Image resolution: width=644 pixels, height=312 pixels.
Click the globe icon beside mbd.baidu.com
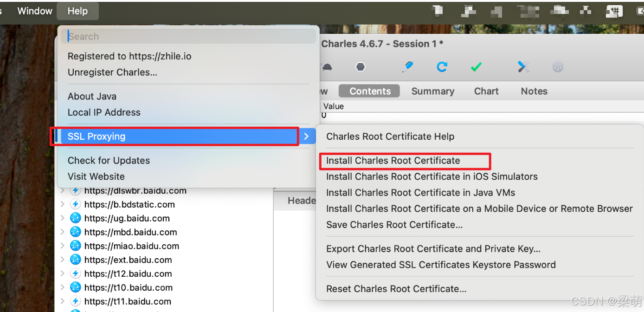point(75,232)
